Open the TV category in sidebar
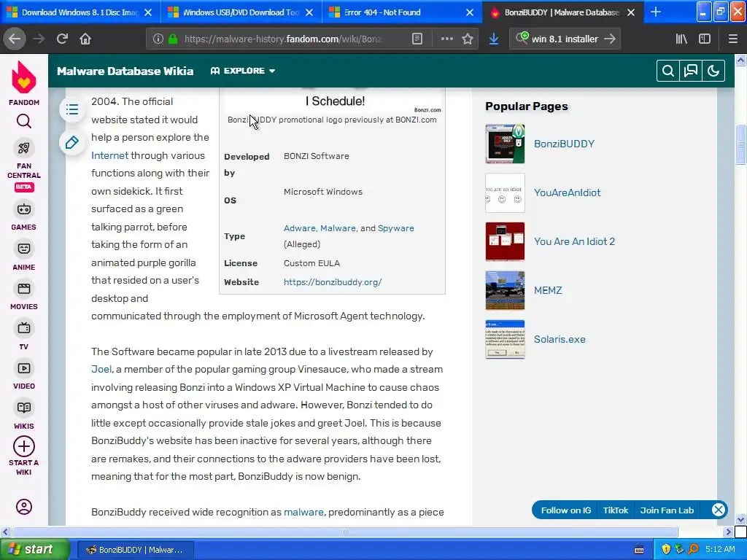The height and width of the screenshot is (560, 747). click(24, 335)
